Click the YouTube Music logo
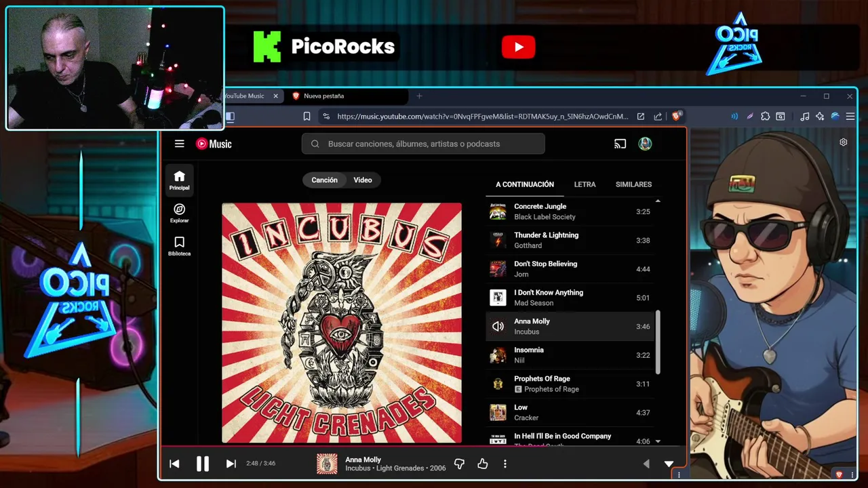 [x=214, y=144]
